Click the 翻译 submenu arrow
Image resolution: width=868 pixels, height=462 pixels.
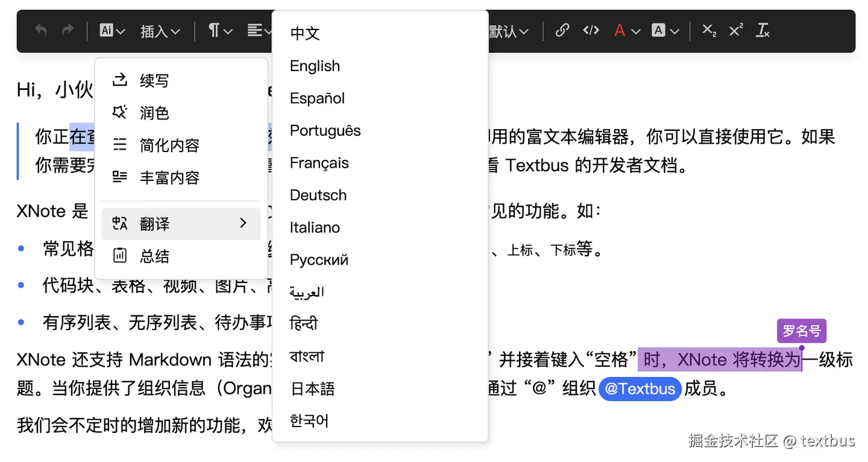243,223
